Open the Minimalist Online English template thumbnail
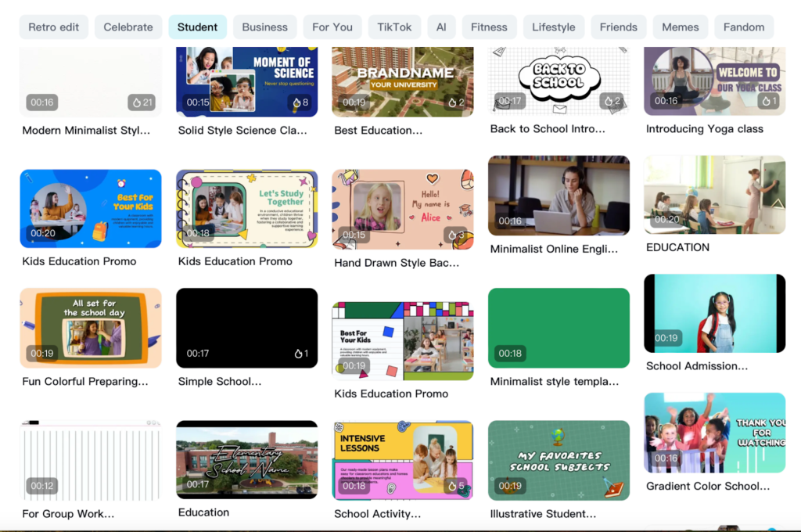Viewport: 801px width, 532px height. point(559,196)
